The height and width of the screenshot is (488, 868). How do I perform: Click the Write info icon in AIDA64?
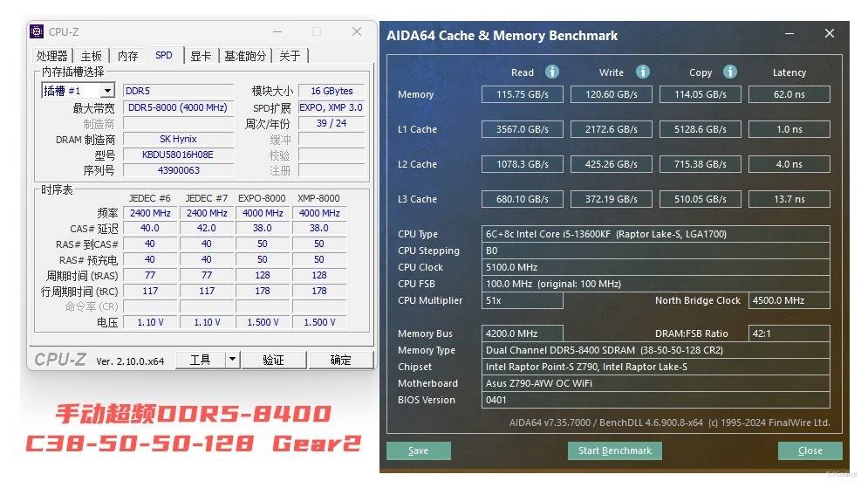click(x=642, y=72)
